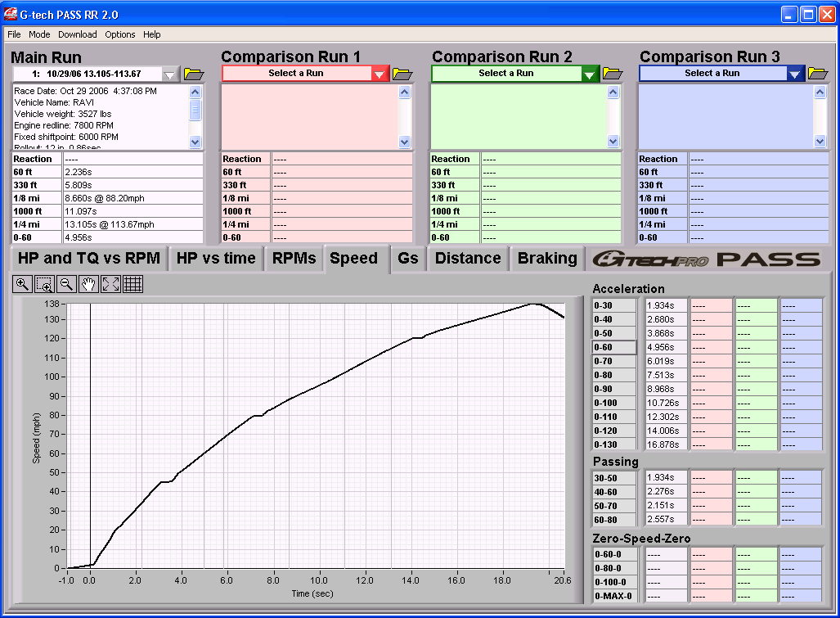Open the Download menu
The image size is (840, 618).
click(x=77, y=34)
